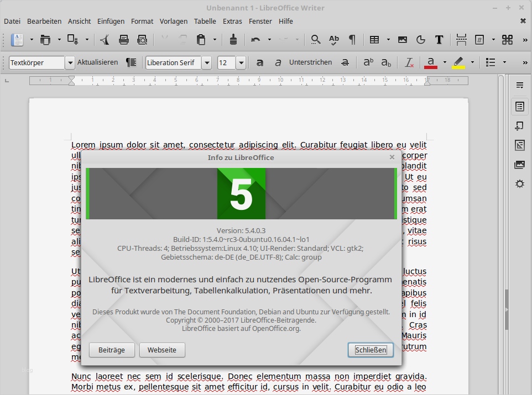Toggle bold formatting

click(x=259, y=62)
